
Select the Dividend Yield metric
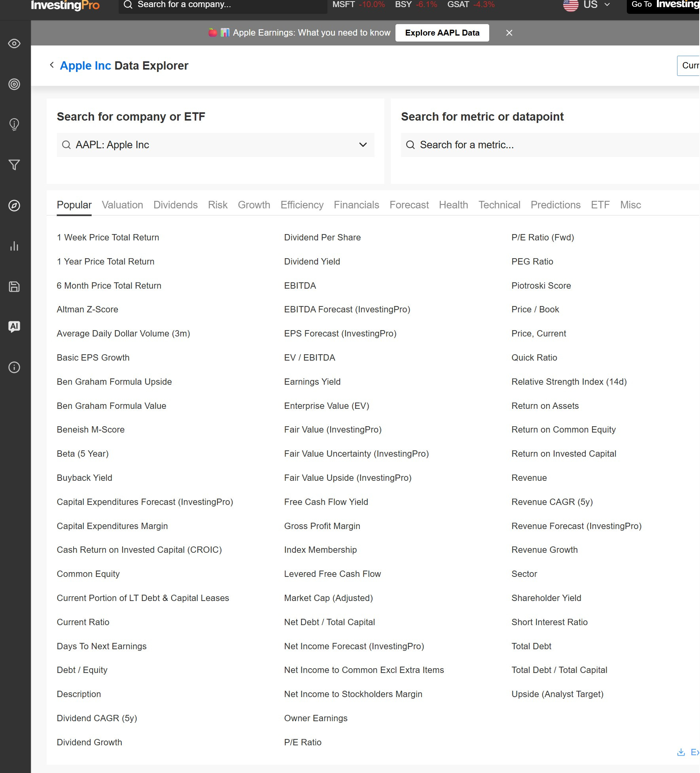click(312, 261)
